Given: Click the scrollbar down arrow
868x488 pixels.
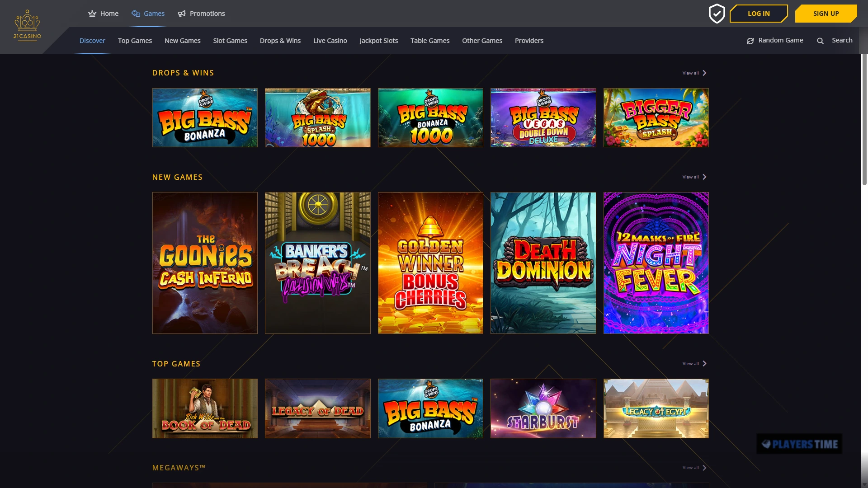Looking at the screenshot, I should [x=864, y=485].
